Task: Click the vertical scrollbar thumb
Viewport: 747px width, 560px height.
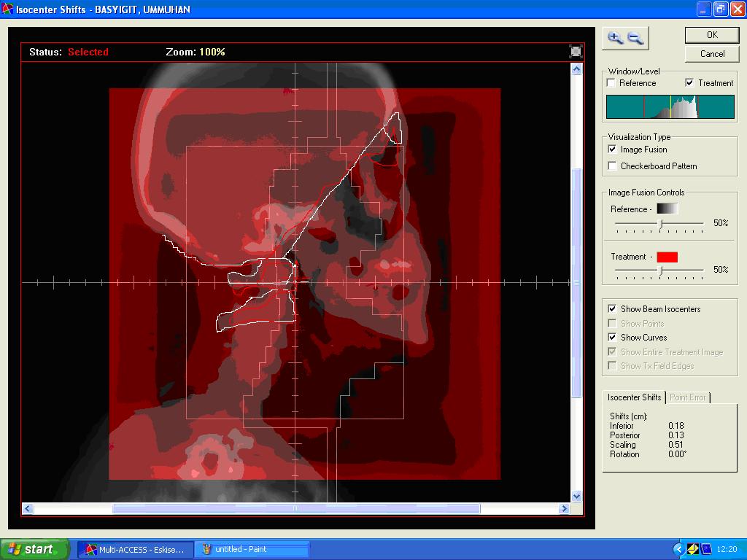Action: click(x=576, y=283)
